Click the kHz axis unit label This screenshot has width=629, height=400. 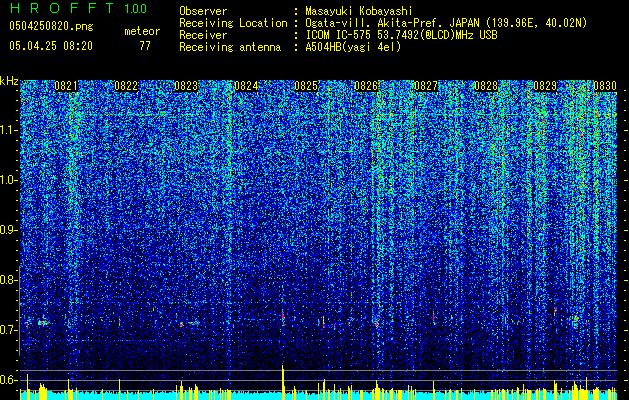pyautogui.click(x=9, y=81)
